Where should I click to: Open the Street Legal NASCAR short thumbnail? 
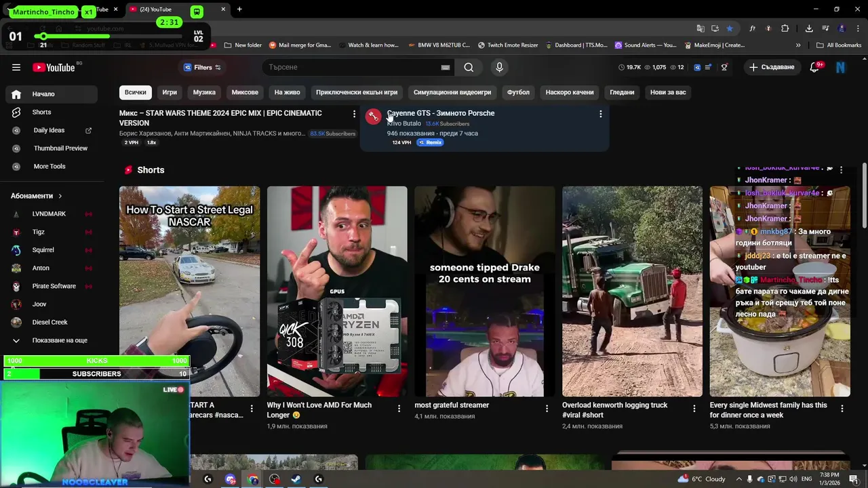pyautogui.click(x=189, y=291)
